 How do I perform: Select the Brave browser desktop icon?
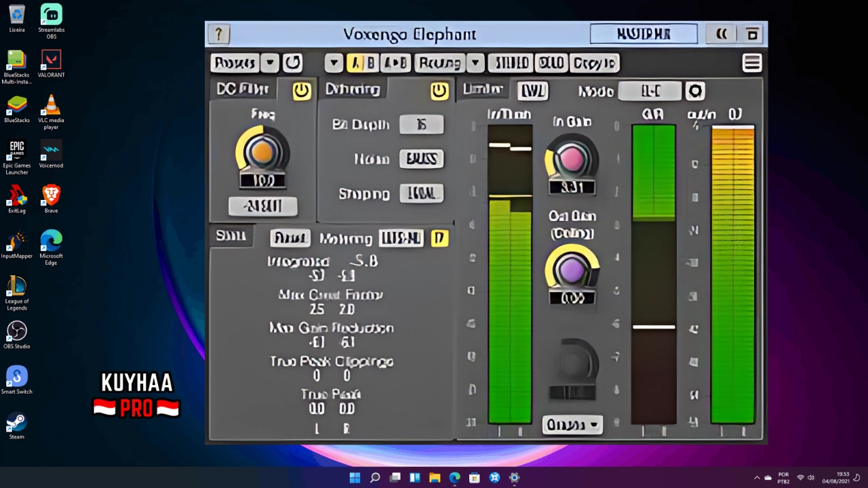[x=51, y=199]
